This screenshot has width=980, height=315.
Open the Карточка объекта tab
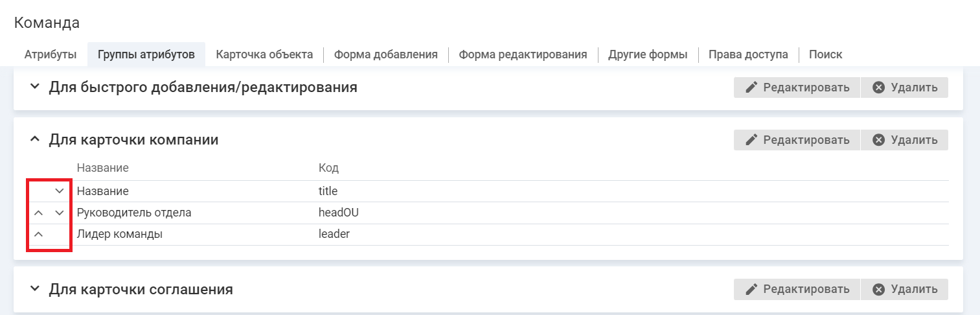(264, 54)
